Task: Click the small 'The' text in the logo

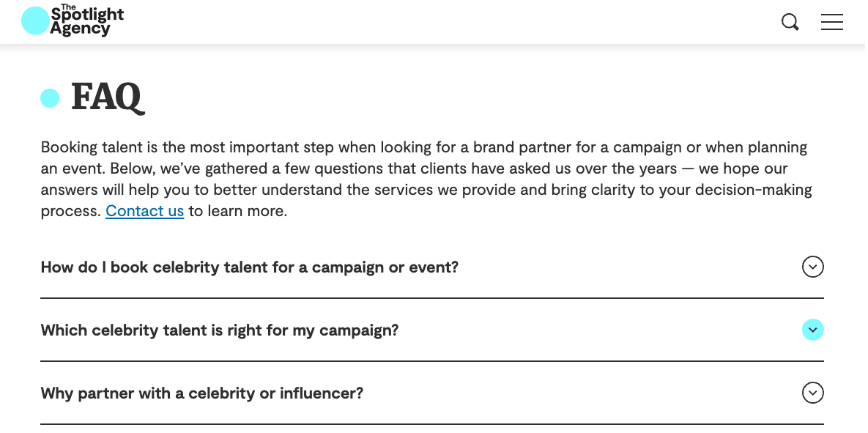Action: coord(68,7)
